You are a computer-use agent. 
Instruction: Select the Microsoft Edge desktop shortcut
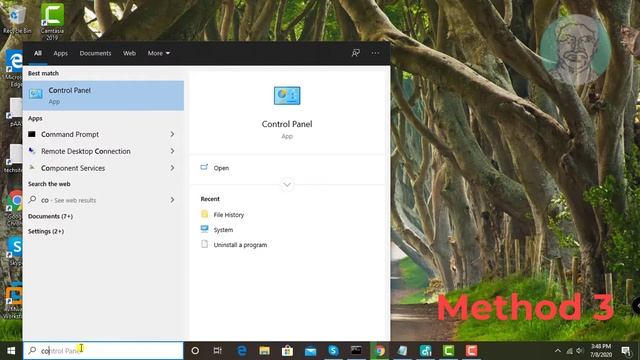pyautogui.click(x=14, y=68)
